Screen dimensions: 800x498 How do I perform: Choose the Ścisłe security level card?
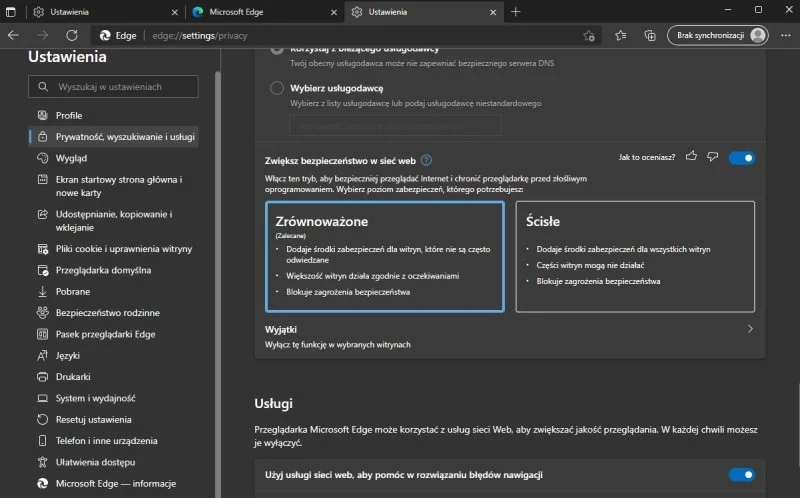(x=635, y=256)
